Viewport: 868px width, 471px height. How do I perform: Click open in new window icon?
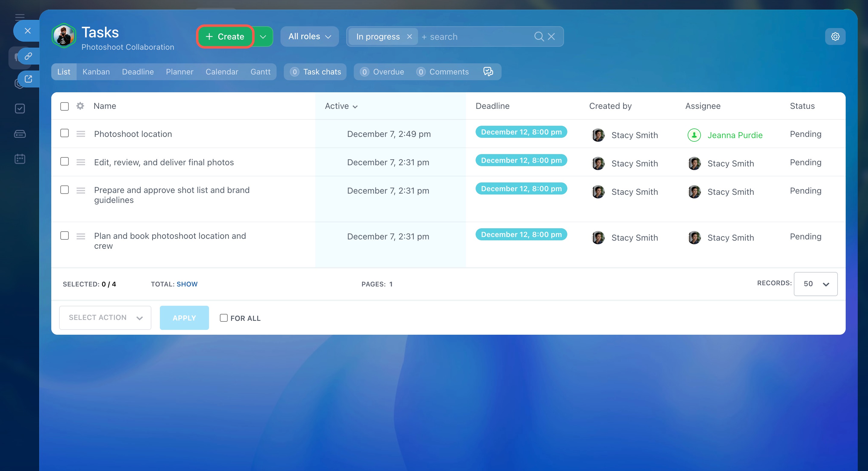(x=28, y=79)
